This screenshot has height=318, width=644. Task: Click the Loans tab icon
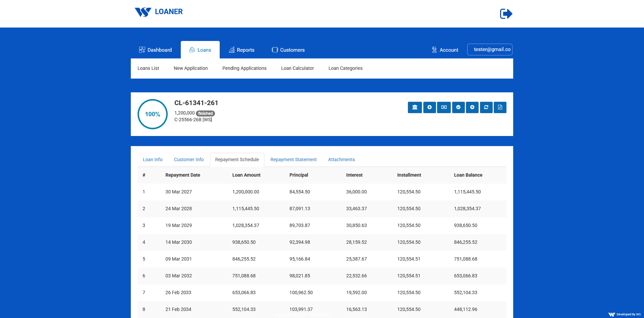coord(192,50)
